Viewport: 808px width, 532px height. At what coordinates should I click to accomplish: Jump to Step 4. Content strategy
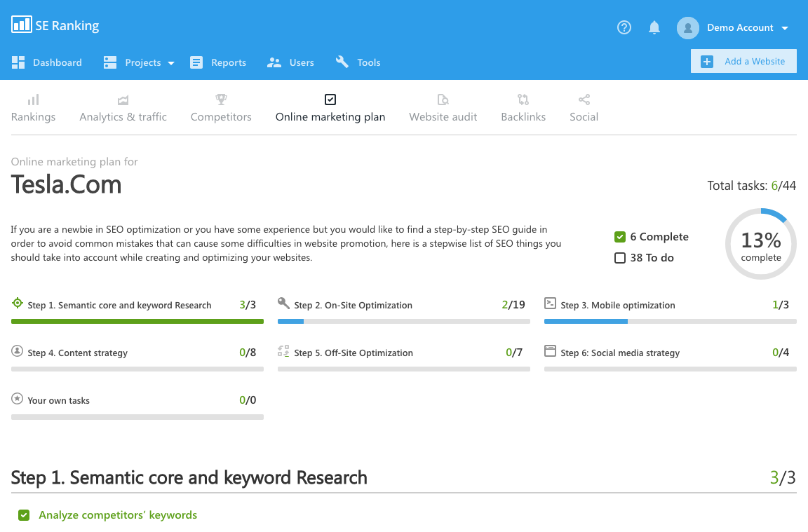coord(77,353)
